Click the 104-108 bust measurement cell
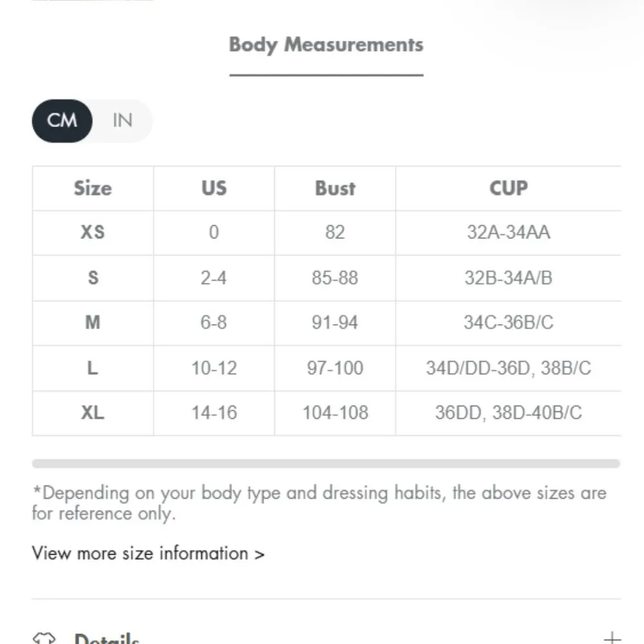This screenshot has height=644, width=644. coord(335,413)
